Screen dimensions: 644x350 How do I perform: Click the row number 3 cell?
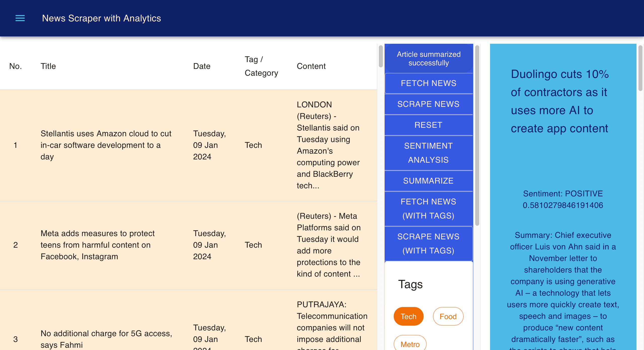coord(16,339)
